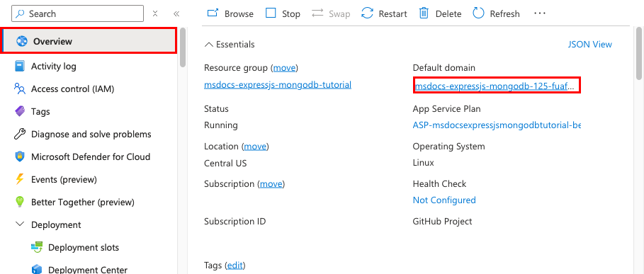Click the sidebar Search field
Image resolution: width=644 pixels, height=274 pixels.
point(78,13)
